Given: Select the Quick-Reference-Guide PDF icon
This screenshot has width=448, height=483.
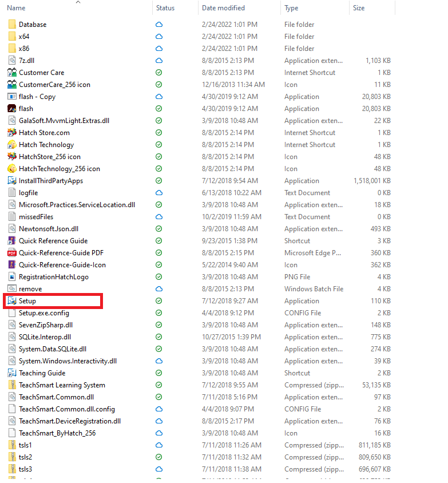Looking at the screenshot, I should click(x=12, y=253).
